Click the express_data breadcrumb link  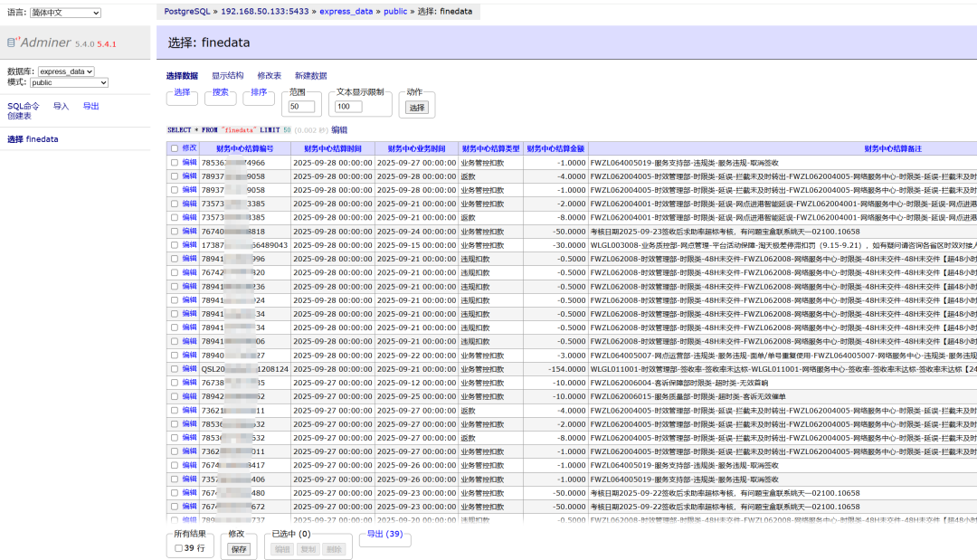tap(346, 11)
